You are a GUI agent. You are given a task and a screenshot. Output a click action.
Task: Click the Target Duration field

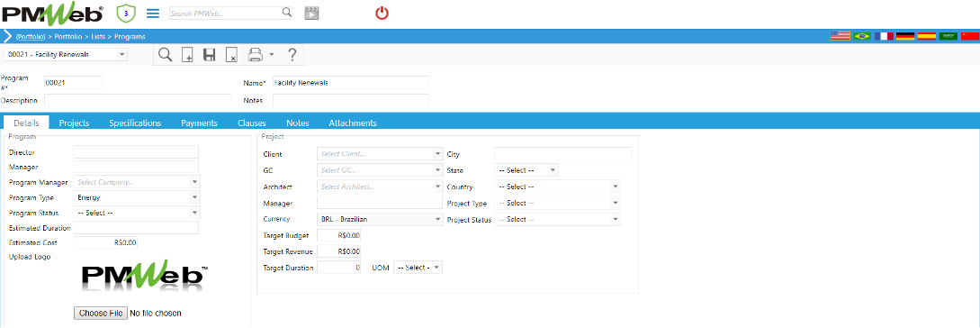339,268
